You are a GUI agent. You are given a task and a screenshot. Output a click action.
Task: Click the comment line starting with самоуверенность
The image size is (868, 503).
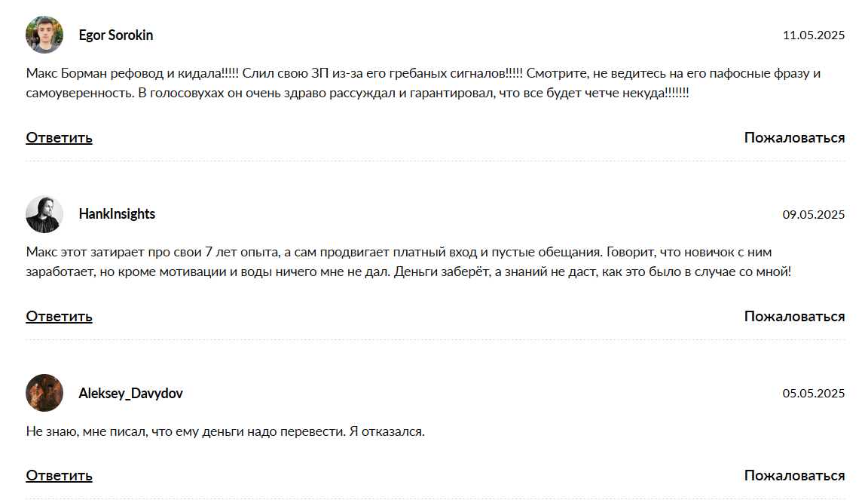[358, 93]
